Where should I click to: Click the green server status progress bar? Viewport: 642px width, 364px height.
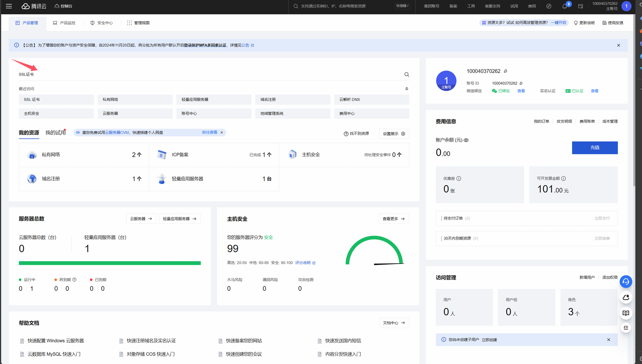pos(110,263)
